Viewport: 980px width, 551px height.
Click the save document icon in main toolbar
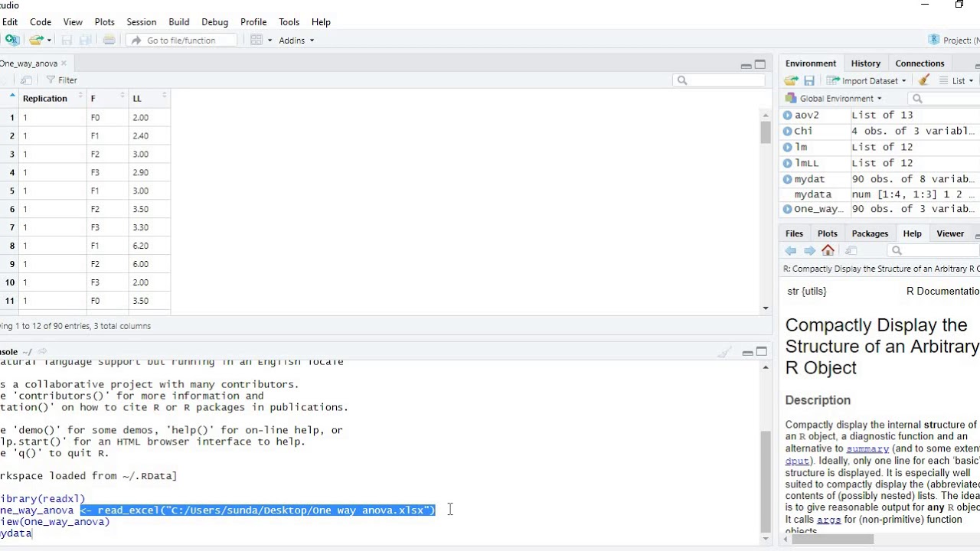[67, 40]
